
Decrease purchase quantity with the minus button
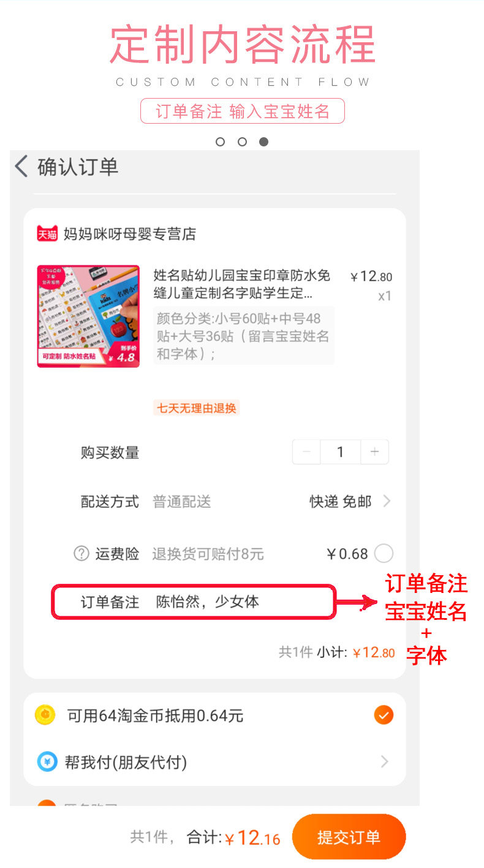[x=306, y=452]
